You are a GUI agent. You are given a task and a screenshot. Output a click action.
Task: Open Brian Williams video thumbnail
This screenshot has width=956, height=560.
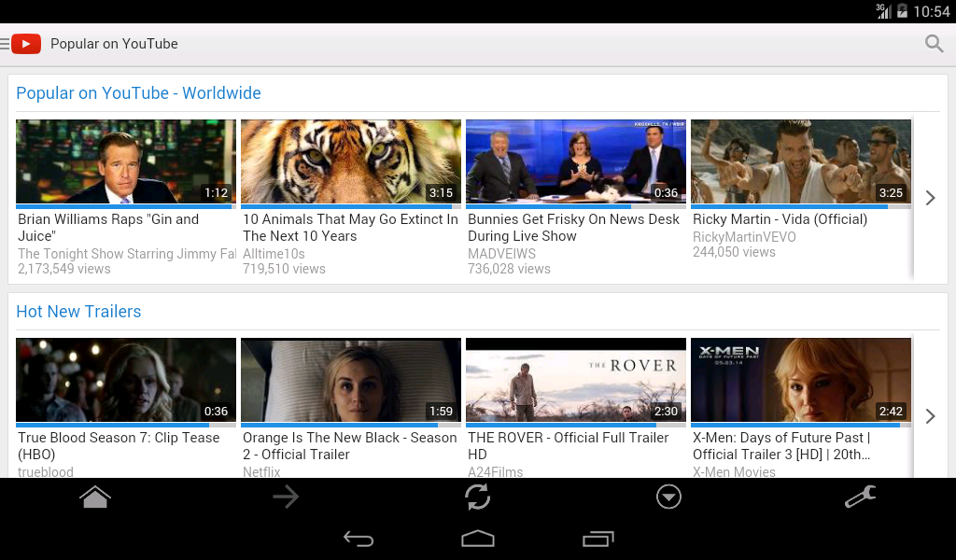pyautogui.click(x=126, y=161)
